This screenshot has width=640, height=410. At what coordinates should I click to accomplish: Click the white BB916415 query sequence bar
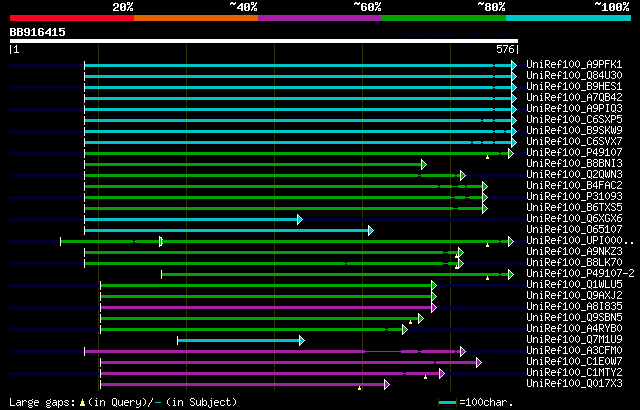[264, 41]
